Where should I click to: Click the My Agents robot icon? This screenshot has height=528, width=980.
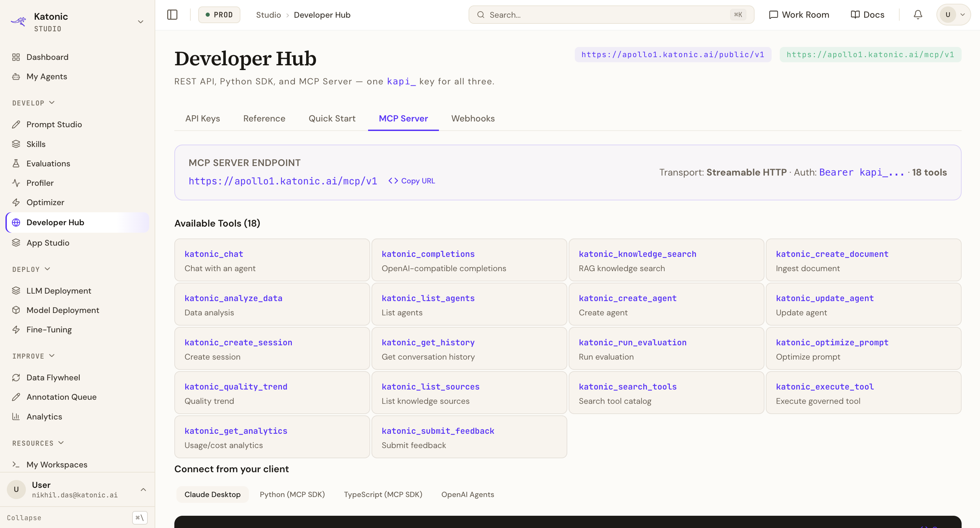[x=16, y=77]
